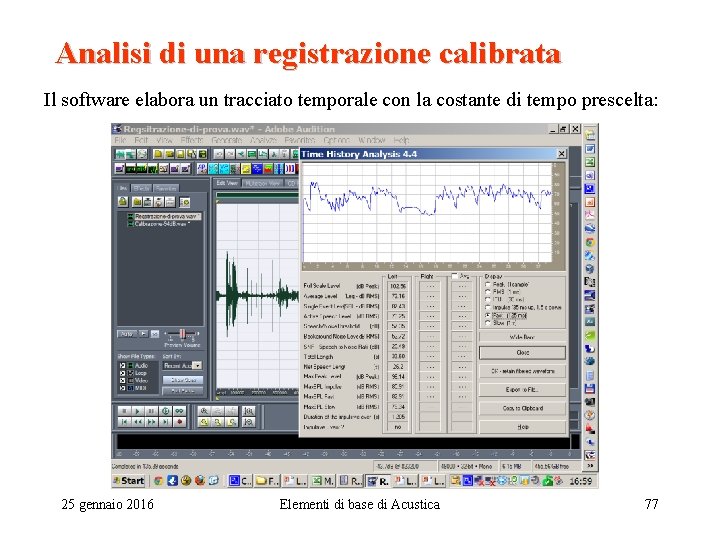Select Impulse 35 ms display radio button

488,307
